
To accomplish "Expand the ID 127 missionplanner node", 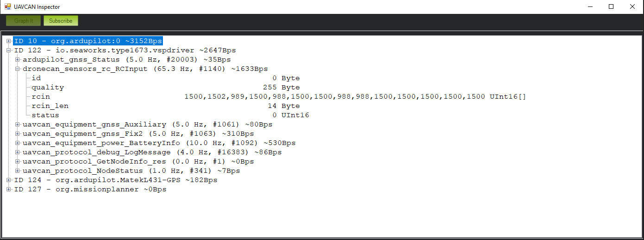I will 9,189.
